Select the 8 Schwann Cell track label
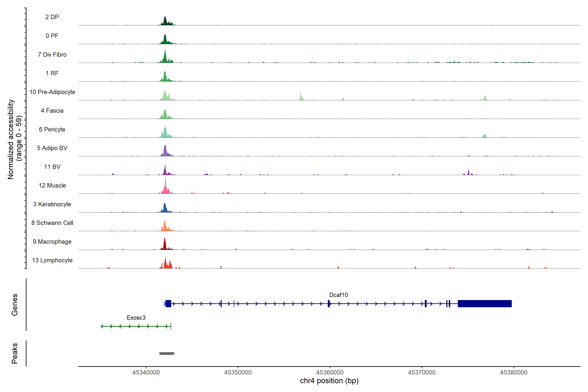Viewport: 588px width, 392px height. point(52,223)
